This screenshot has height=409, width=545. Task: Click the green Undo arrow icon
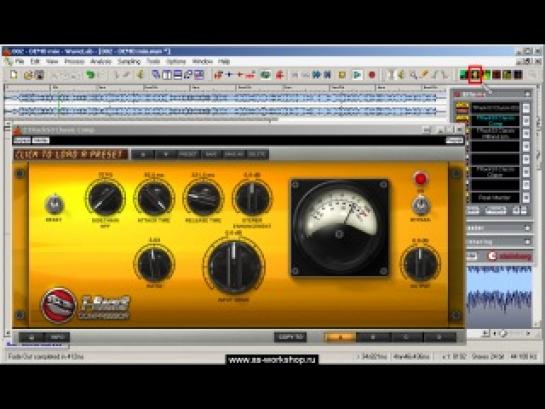(x=90, y=75)
